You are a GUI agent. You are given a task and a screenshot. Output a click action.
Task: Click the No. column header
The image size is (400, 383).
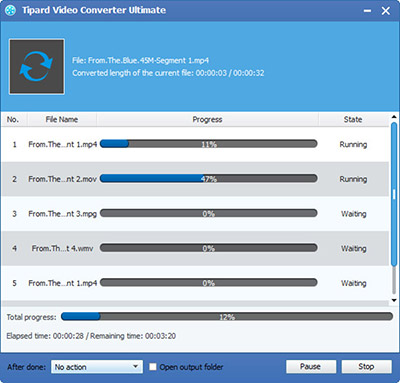coord(13,119)
